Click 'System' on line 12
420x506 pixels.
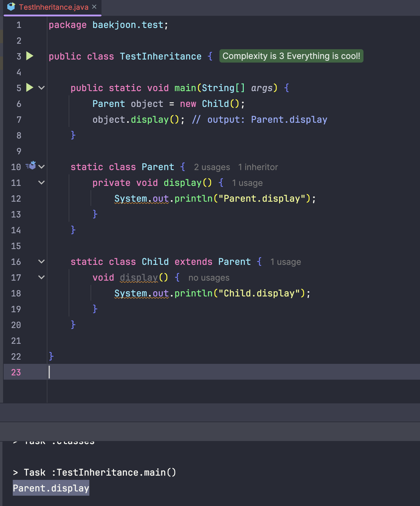coord(131,198)
